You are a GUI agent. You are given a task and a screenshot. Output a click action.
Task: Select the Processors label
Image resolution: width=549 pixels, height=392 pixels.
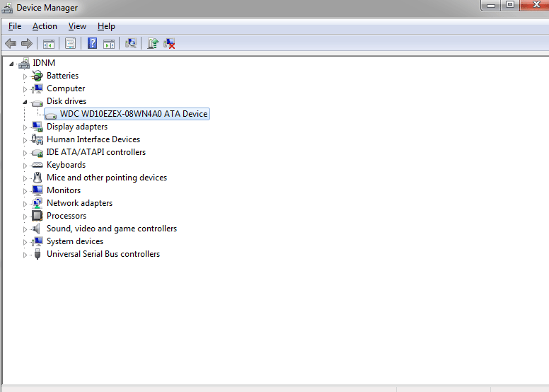[67, 215]
